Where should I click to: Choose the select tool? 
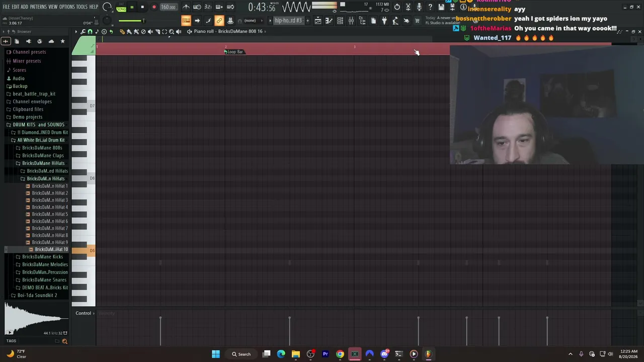[165, 32]
